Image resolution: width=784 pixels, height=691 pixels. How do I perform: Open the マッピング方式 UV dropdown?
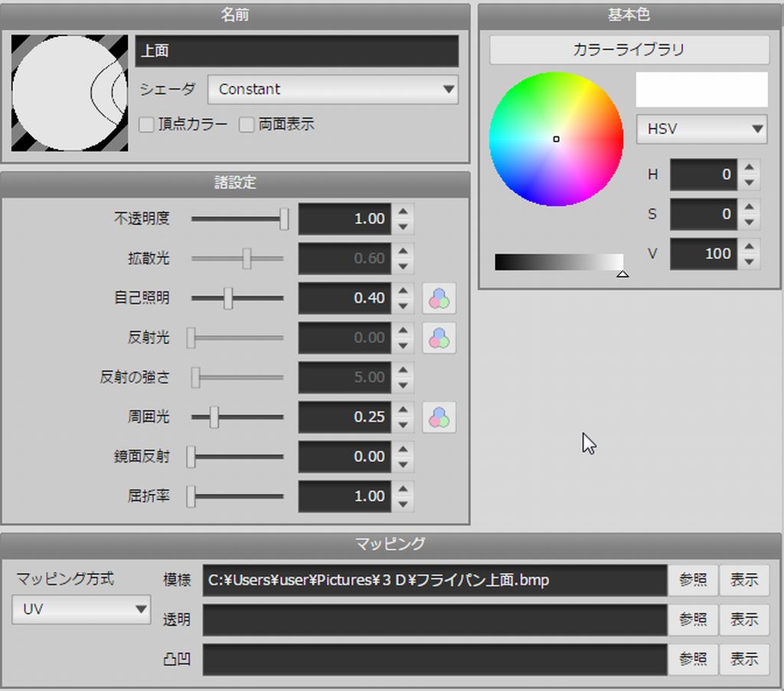(x=81, y=609)
